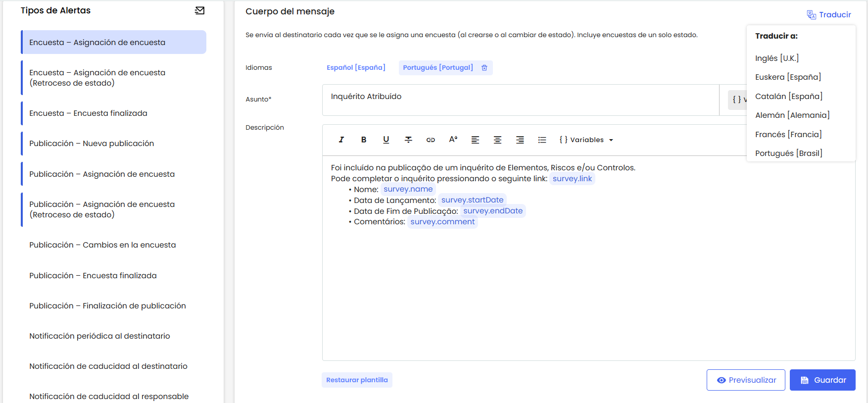
Task: Click the Guardar button
Action: click(822, 380)
